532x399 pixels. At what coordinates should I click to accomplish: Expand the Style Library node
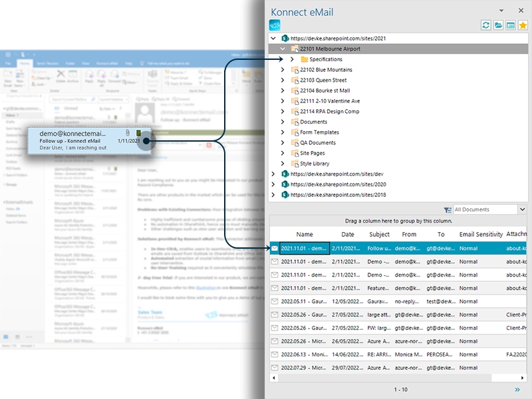pos(283,164)
